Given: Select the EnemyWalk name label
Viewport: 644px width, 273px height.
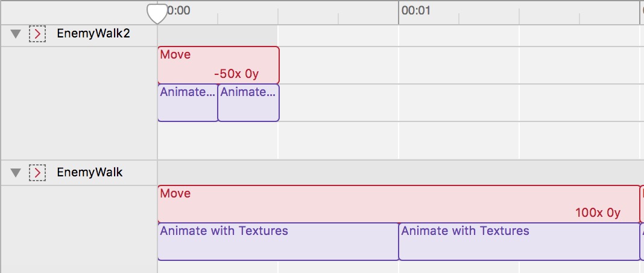Looking at the screenshot, I should click(x=90, y=173).
